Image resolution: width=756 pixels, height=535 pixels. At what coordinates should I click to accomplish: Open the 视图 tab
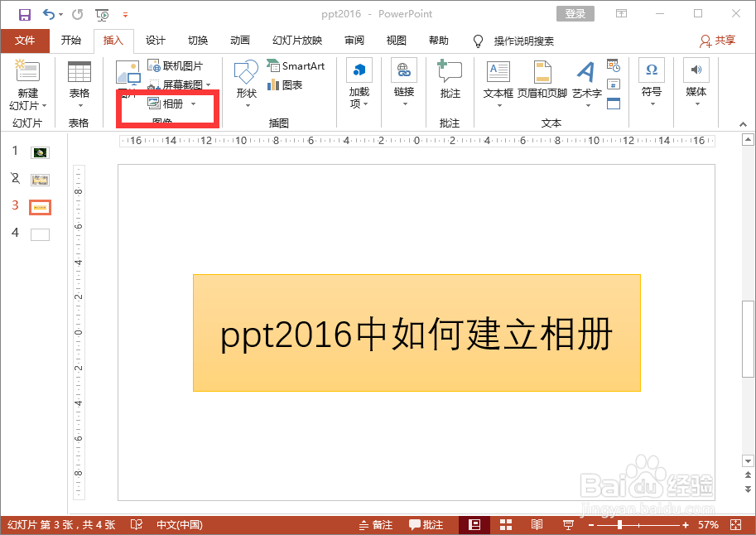point(397,41)
